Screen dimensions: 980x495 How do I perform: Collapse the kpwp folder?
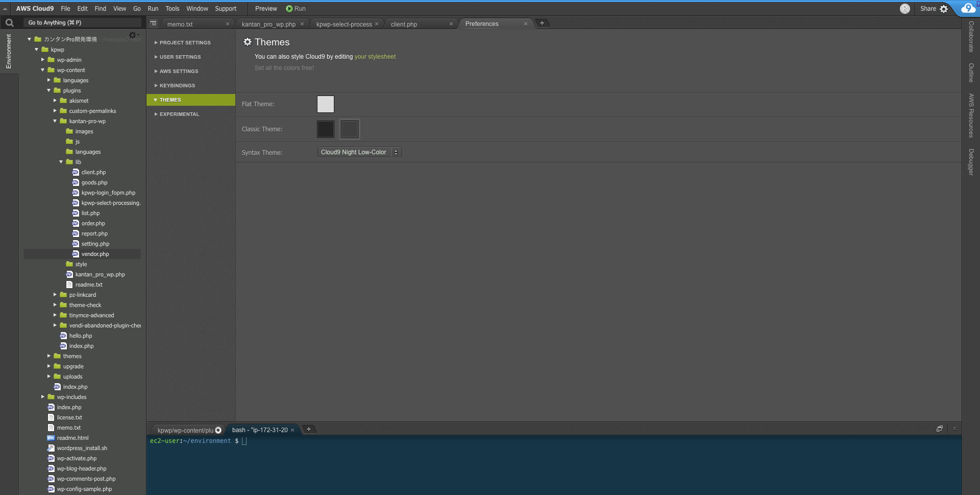(x=37, y=50)
